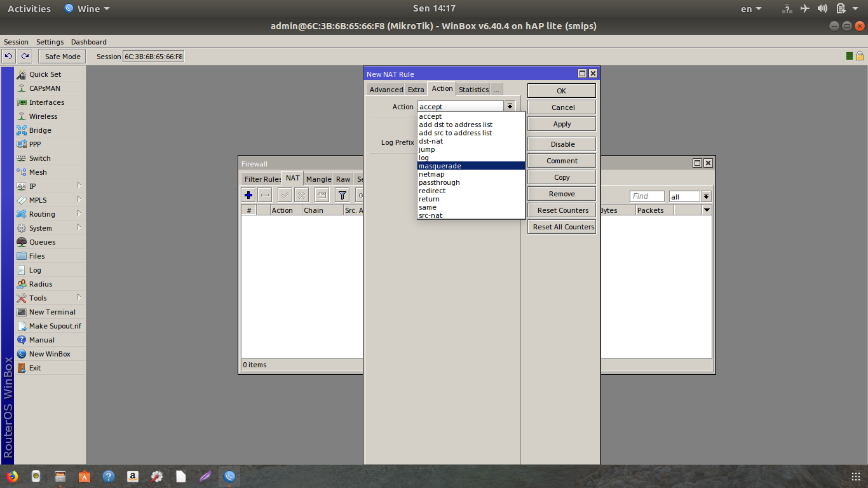Screen dimensions: 868x488
Task: Open the Settings menu
Action: pos(50,42)
